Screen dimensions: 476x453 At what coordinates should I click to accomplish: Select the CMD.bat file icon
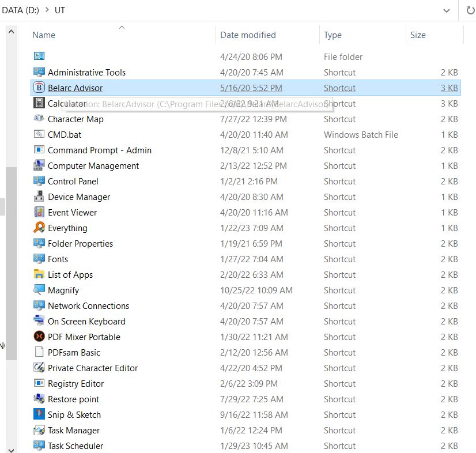39,134
